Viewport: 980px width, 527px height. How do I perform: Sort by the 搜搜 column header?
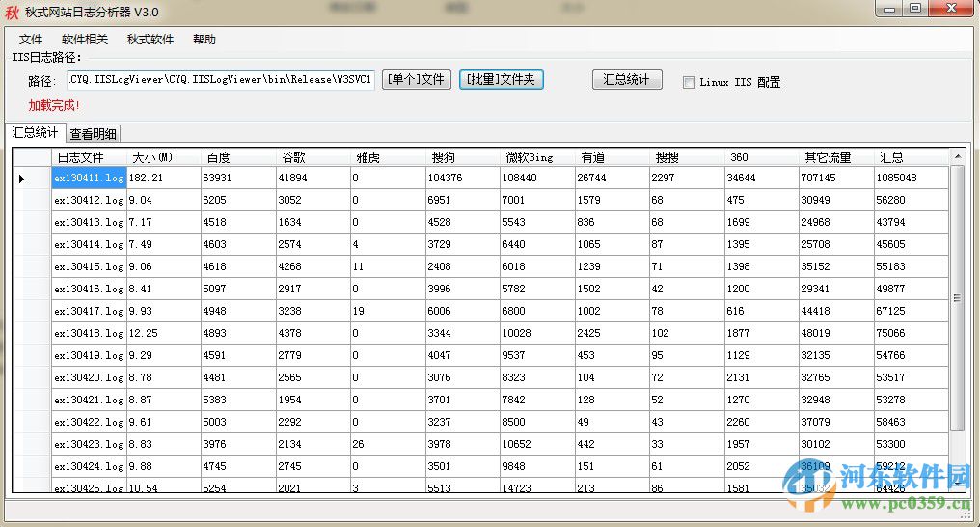pos(688,157)
